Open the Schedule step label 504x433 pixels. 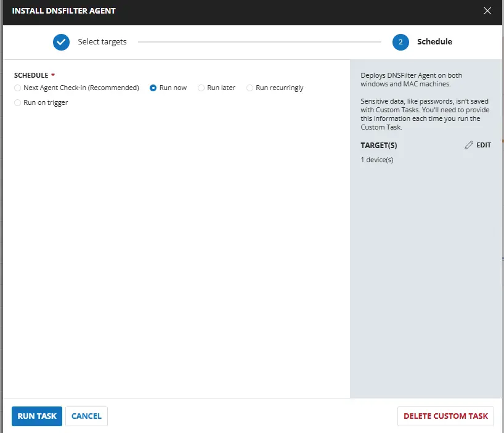click(434, 42)
